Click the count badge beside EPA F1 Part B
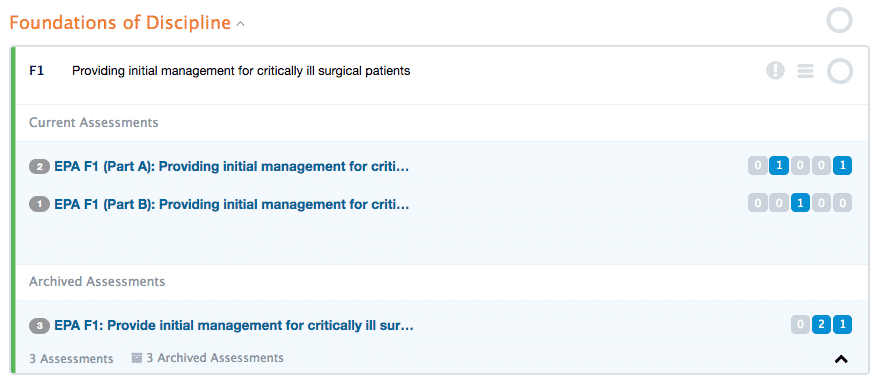881x381 pixels. tap(39, 204)
